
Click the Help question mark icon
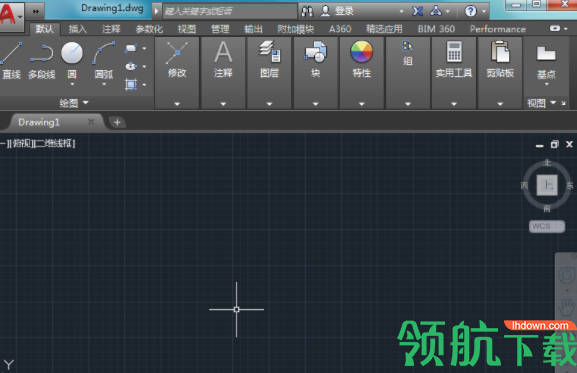point(470,11)
